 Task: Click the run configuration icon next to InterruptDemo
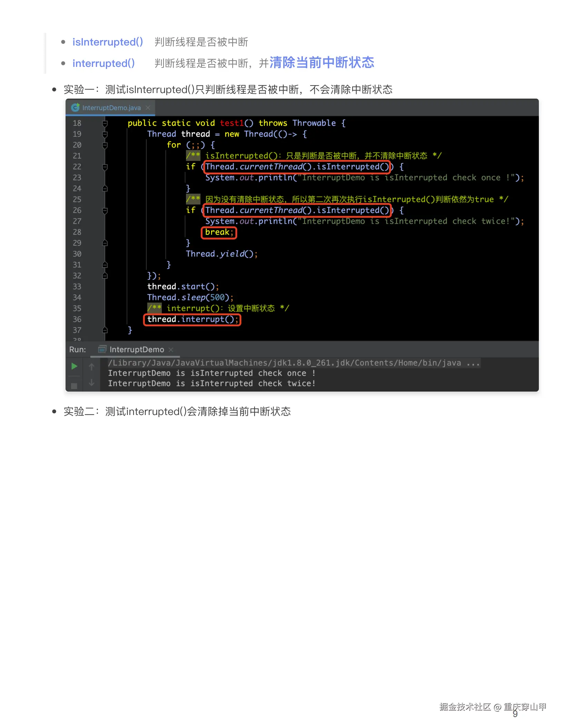coord(102,350)
